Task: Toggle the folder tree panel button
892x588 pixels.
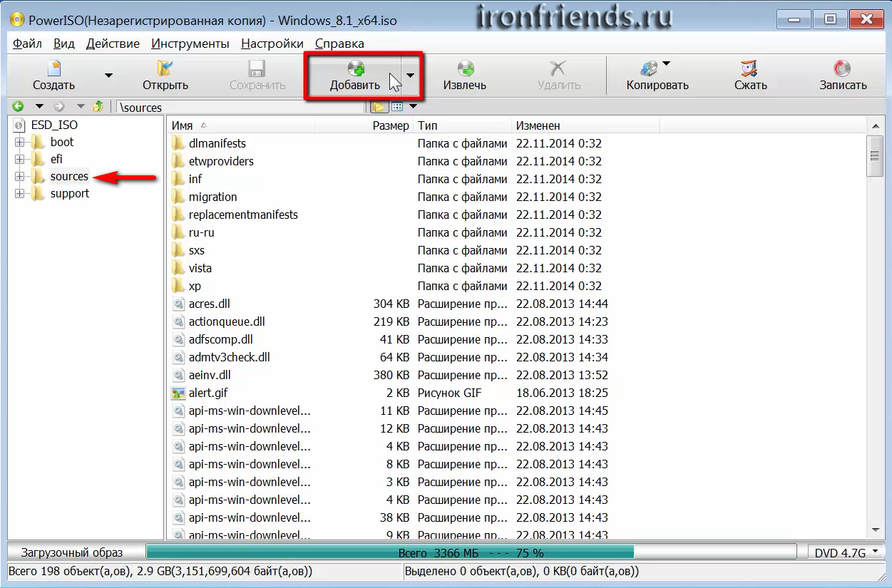Action: (377, 107)
